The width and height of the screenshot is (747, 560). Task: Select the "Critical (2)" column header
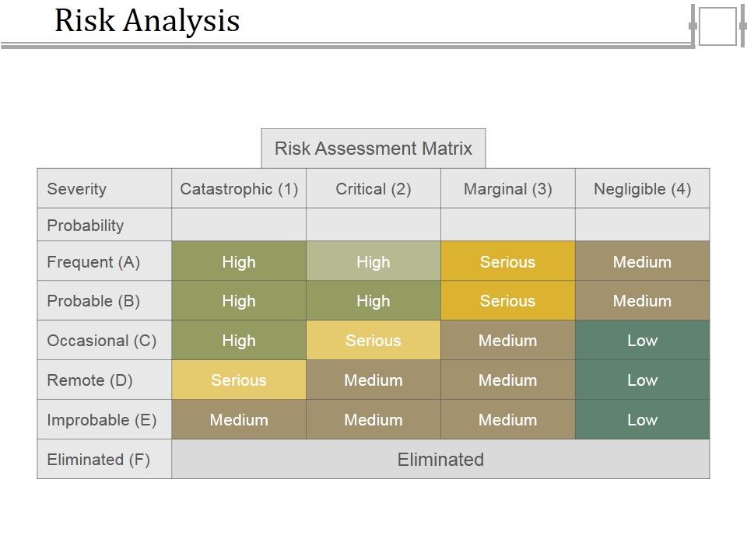coord(373,188)
